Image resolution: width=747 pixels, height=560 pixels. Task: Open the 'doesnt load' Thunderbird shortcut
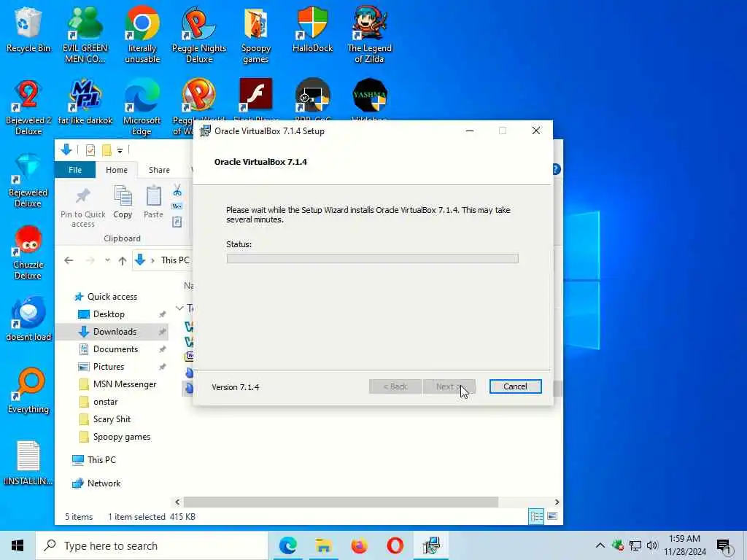(28, 319)
